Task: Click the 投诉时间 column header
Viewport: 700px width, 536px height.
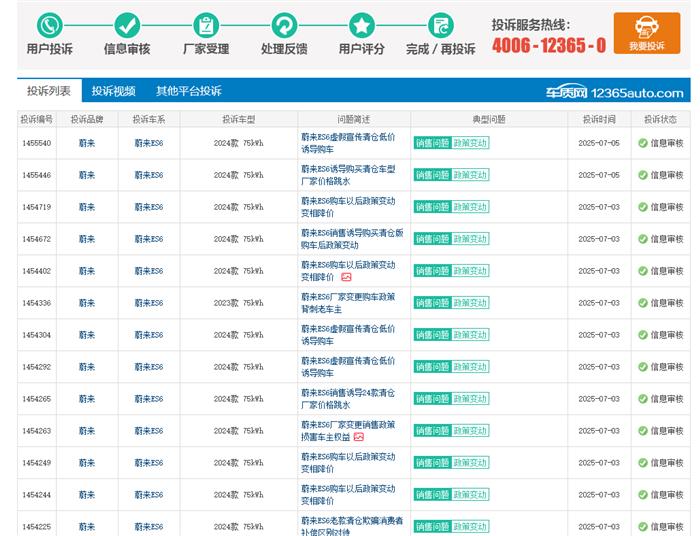Action: [599, 119]
